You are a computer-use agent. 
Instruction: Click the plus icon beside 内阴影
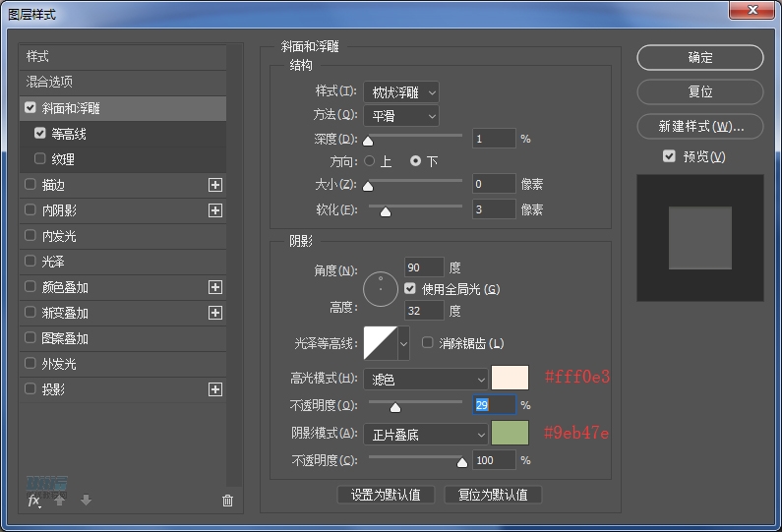point(215,210)
